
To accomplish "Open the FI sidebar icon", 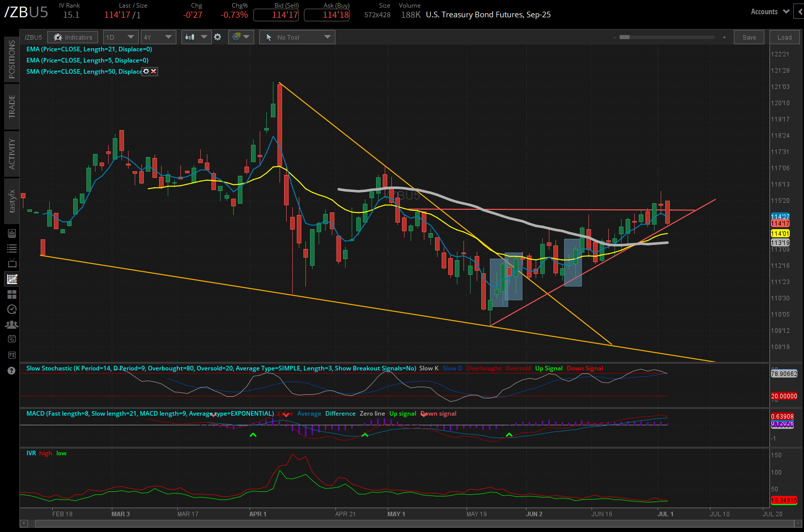I will pyautogui.click(x=12, y=355).
